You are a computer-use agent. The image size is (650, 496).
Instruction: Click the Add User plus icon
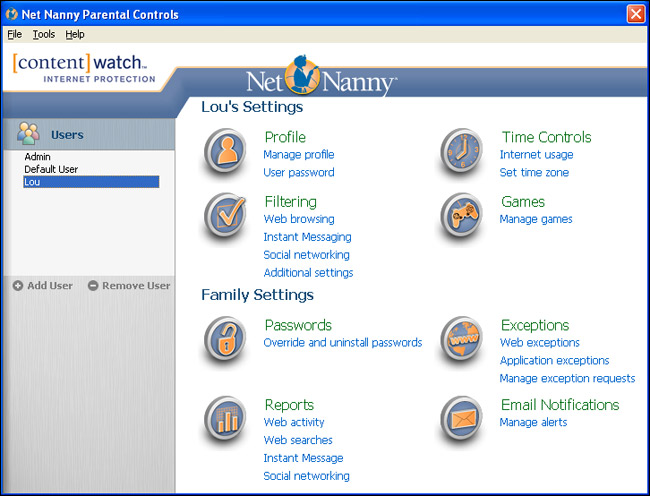tap(18, 286)
